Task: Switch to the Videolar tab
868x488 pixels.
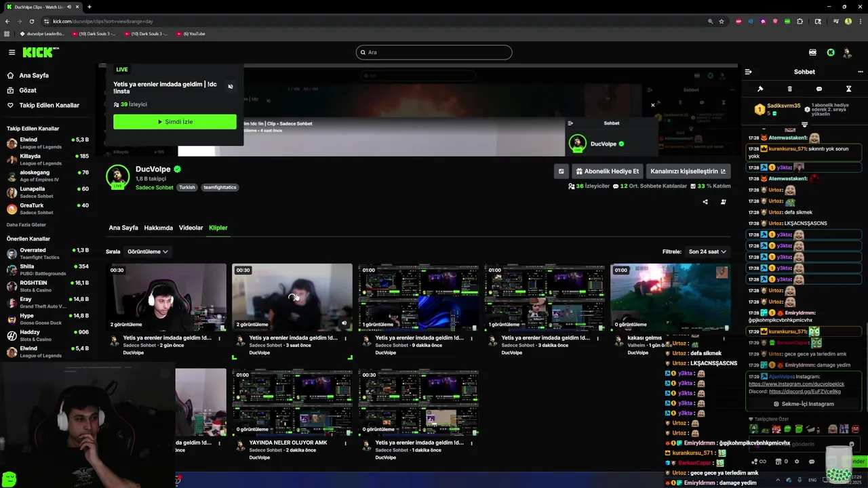Action: click(191, 228)
